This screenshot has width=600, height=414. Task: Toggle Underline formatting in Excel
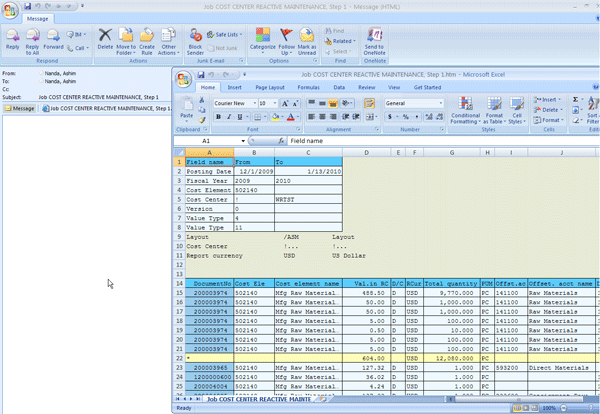240,117
